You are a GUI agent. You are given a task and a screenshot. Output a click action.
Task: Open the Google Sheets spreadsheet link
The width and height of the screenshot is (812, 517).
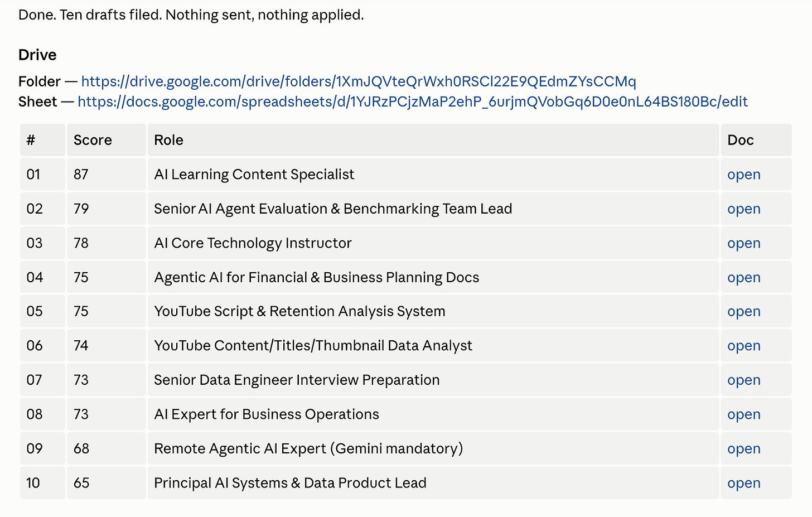[x=413, y=102]
